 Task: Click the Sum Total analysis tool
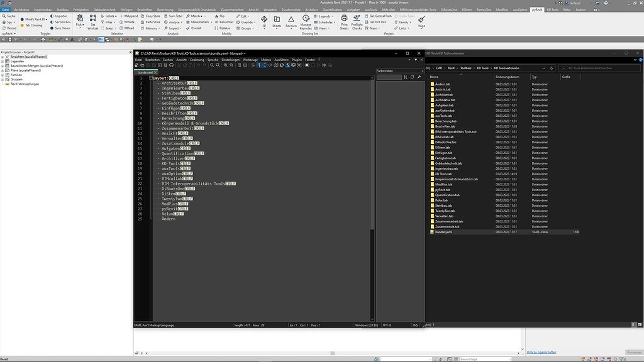pyautogui.click(x=174, y=16)
